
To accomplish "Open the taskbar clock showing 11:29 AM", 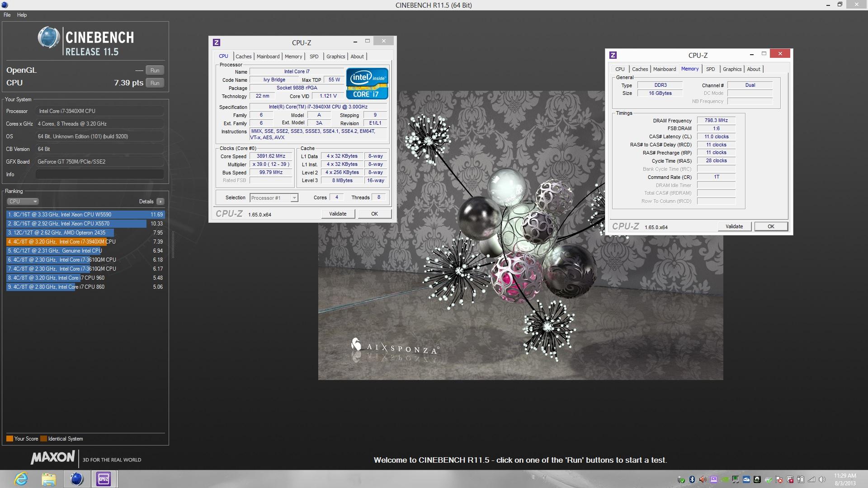I will pyautogui.click(x=845, y=479).
